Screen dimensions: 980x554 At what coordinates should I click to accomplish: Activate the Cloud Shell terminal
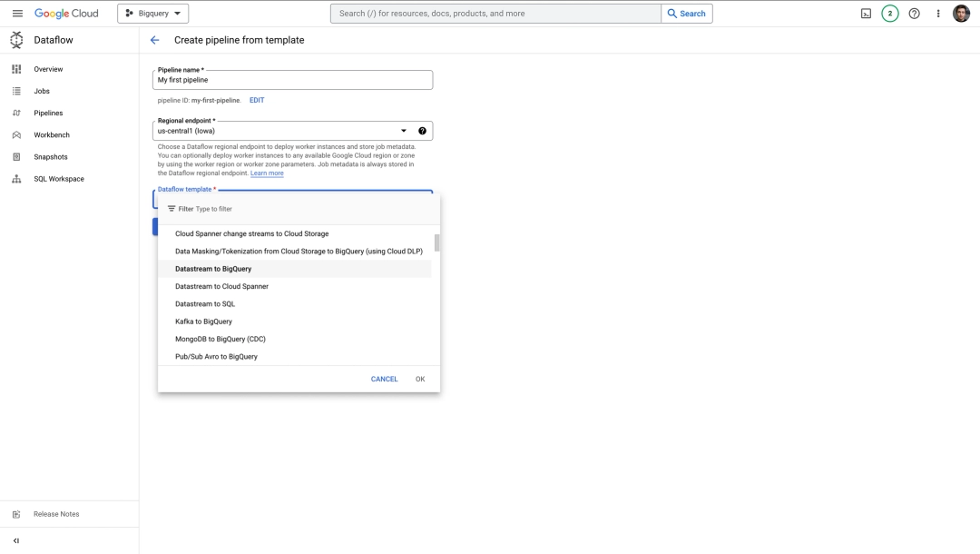(864, 13)
